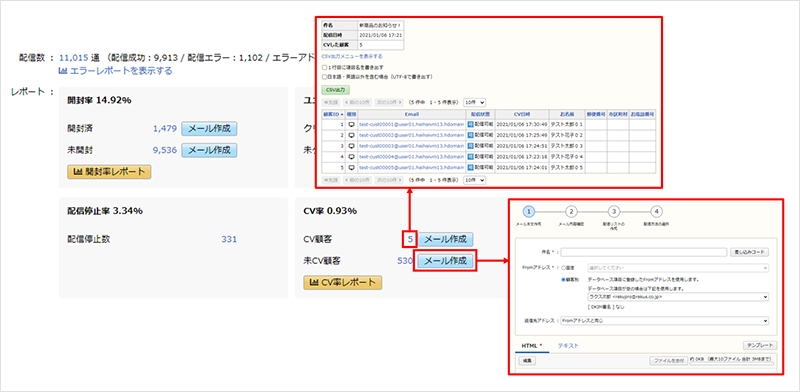Go to step 1 circle of mail wizard
Image resolution: width=800 pixels, height=392 pixels.
(x=529, y=211)
